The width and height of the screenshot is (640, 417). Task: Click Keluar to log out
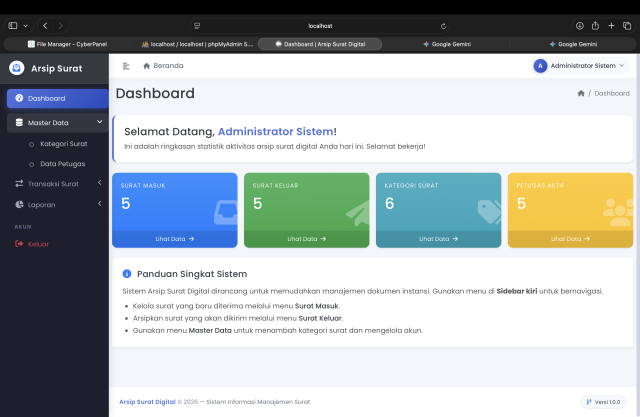[38, 243]
